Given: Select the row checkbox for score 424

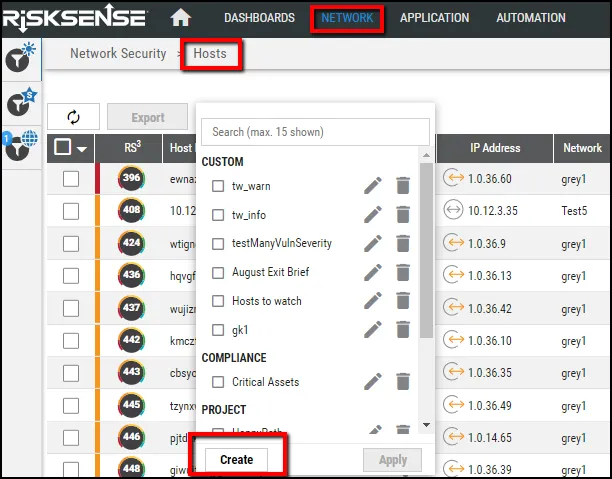Looking at the screenshot, I should coord(71,244).
